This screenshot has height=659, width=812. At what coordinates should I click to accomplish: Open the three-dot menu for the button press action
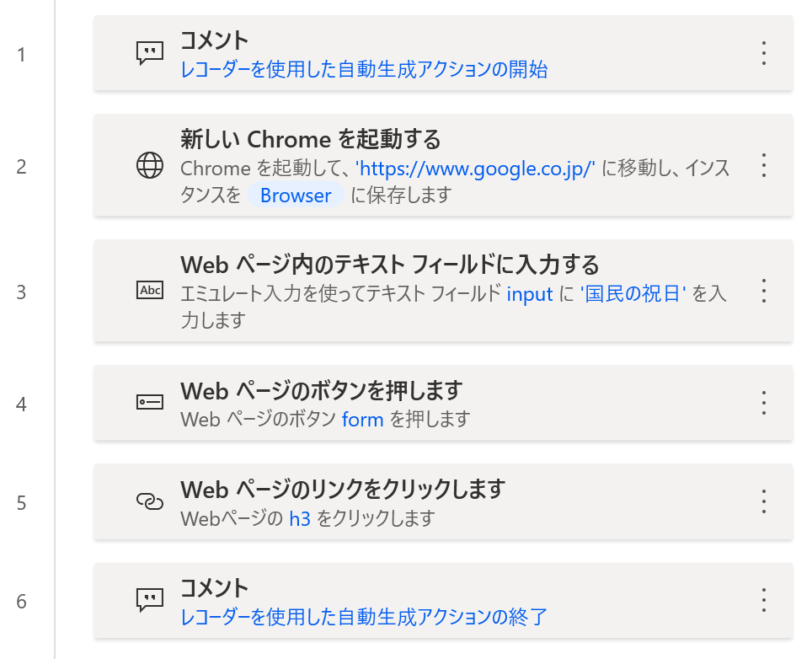pos(764,403)
